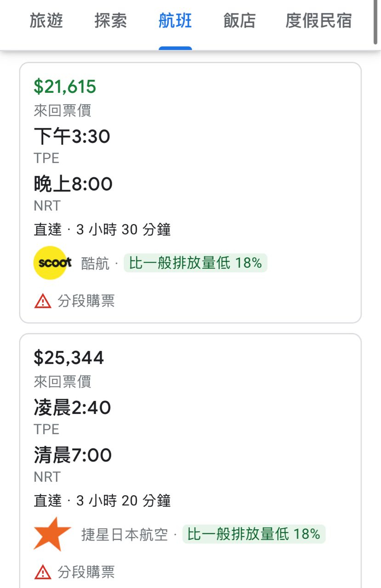Click the 酷航 airline name
The width and height of the screenshot is (381, 588).
tap(95, 264)
